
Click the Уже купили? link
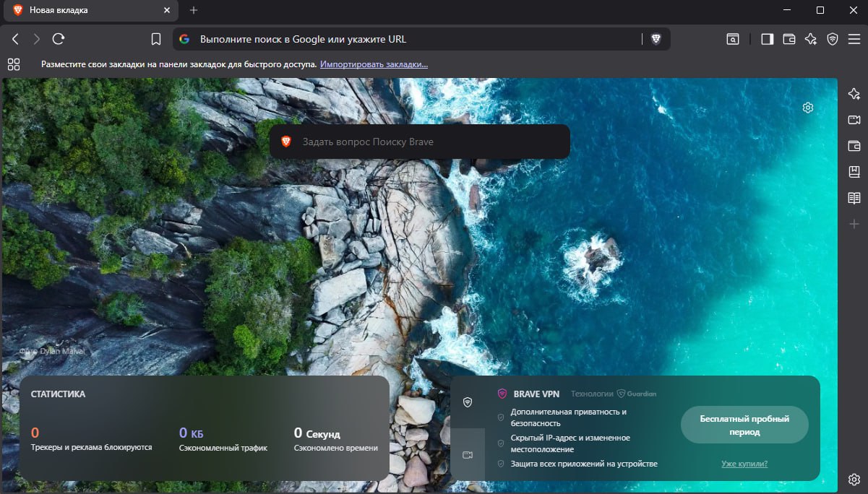(x=744, y=464)
